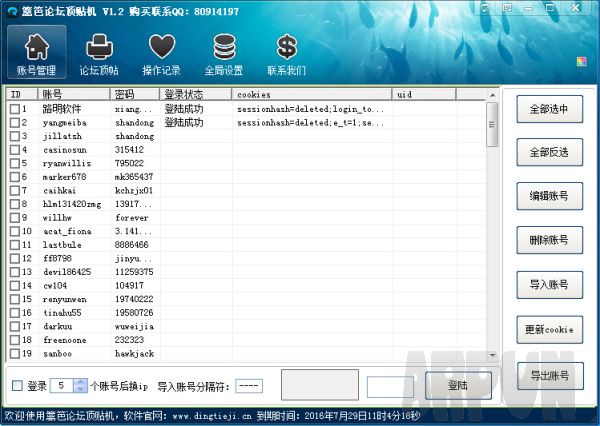
Task: Click the cookies column header
Action: pyautogui.click(x=312, y=94)
